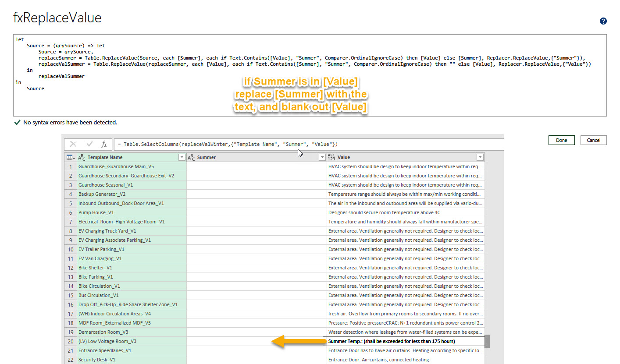Select the (WH) Indoor Circulation Areas_V4 cell
Image resolution: width=620 pixels, height=364 pixels.
[132, 314]
